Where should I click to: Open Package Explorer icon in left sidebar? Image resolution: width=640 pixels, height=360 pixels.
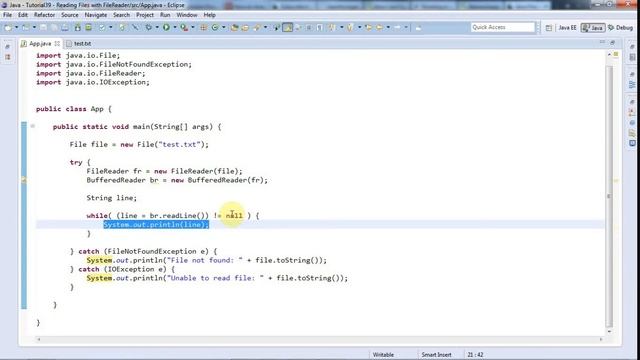pos(7,58)
